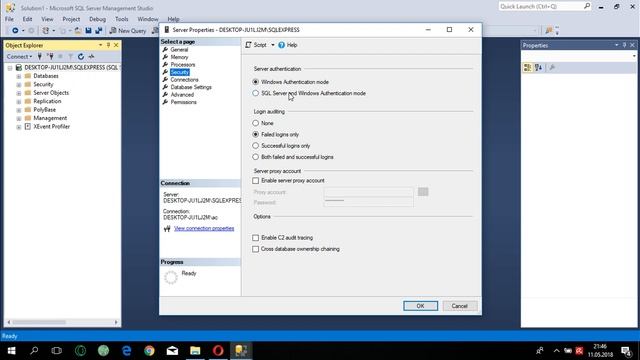Viewport: 640px width, 360px height.
Task: Close the Object Explorer panel
Action: pos(116,45)
